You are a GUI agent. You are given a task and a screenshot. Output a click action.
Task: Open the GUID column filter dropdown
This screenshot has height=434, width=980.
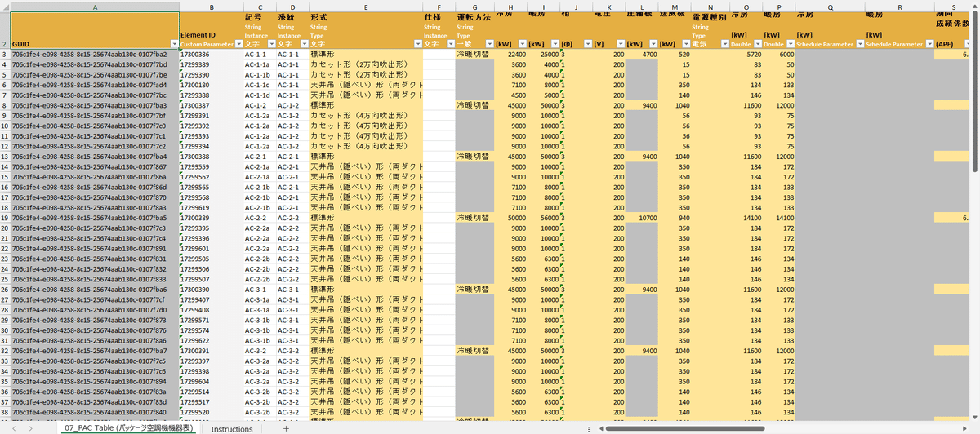point(173,44)
